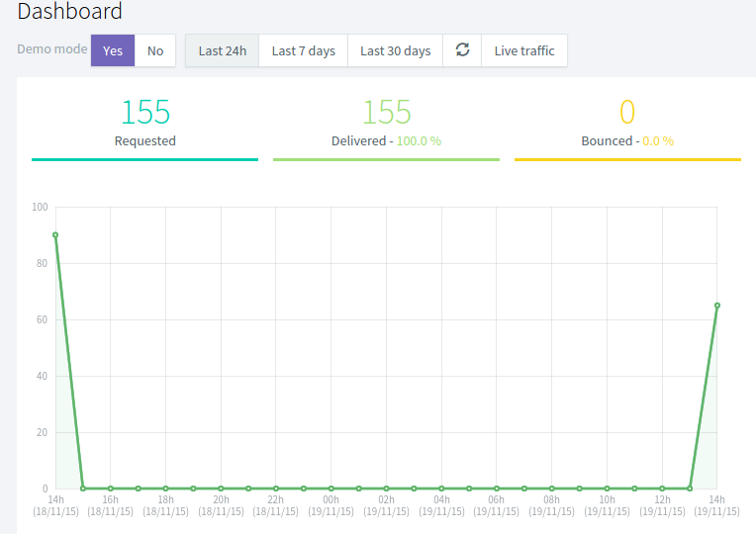Click the Demo mode label
756x534 pixels.
pos(52,49)
